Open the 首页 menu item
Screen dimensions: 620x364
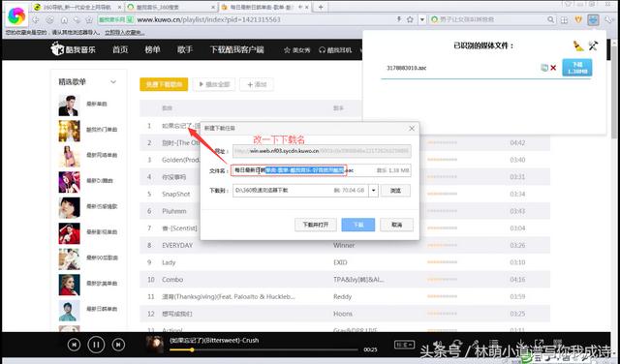[120, 49]
